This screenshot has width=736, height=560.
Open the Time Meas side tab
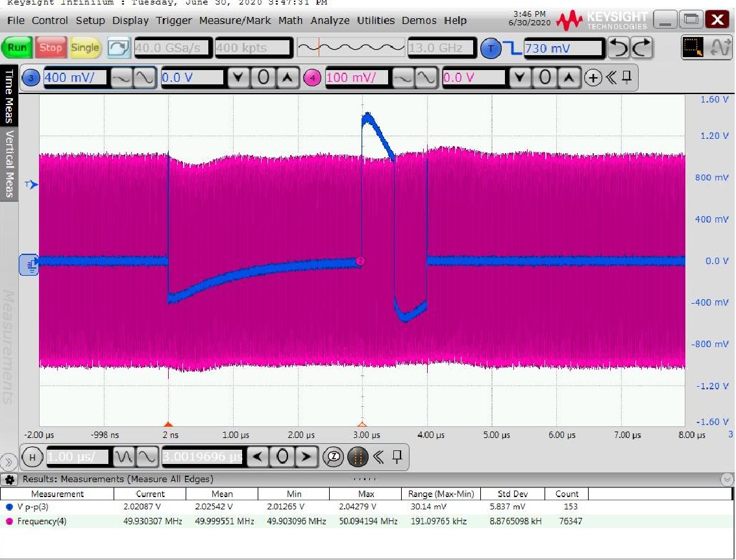click(x=9, y=96)
